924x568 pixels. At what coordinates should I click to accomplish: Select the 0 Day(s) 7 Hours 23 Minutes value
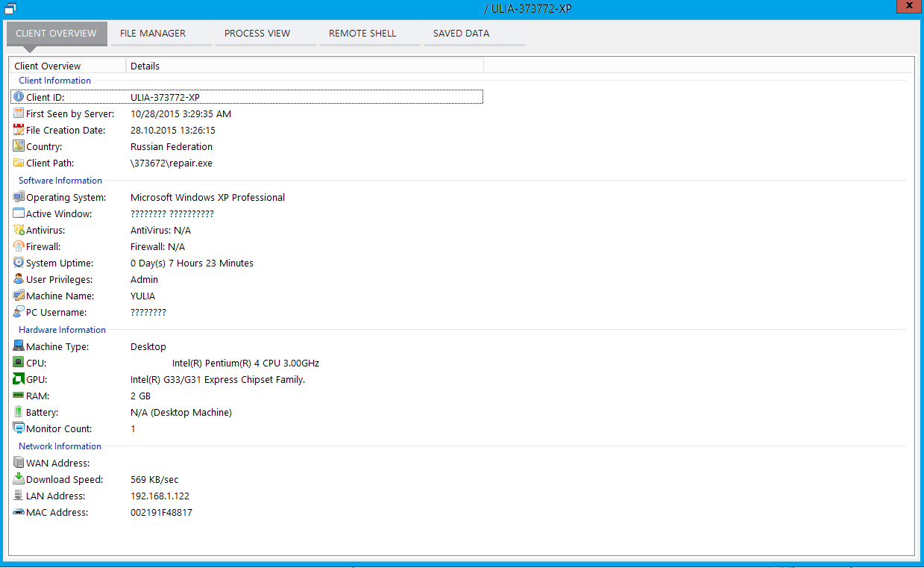tap(192, 263)
